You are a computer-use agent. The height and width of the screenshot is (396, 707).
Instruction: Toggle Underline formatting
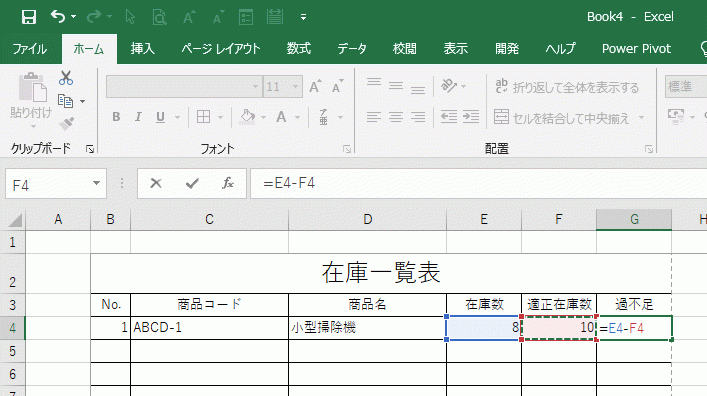[160, 117]
